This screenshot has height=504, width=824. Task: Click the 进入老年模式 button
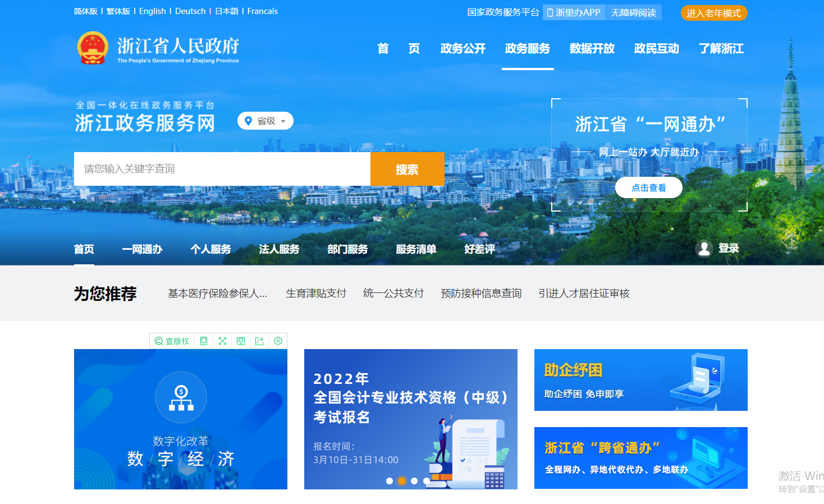(714, 13)
